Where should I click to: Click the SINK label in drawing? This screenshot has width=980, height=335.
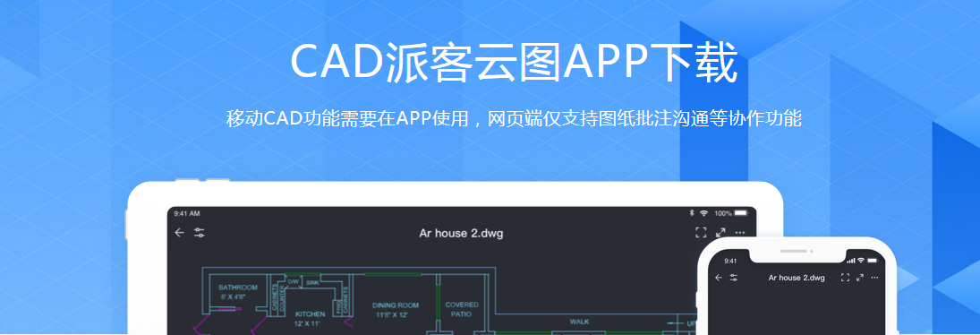(312, 282)
